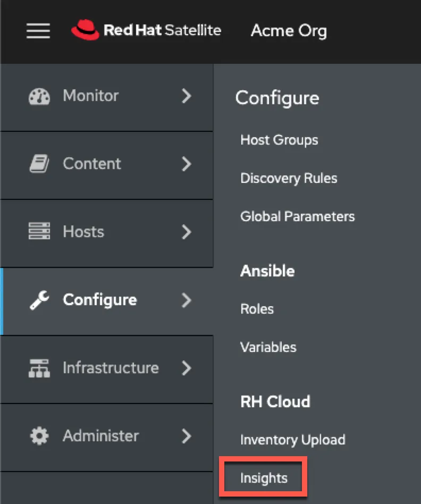Open the Administer menu item

100,435
